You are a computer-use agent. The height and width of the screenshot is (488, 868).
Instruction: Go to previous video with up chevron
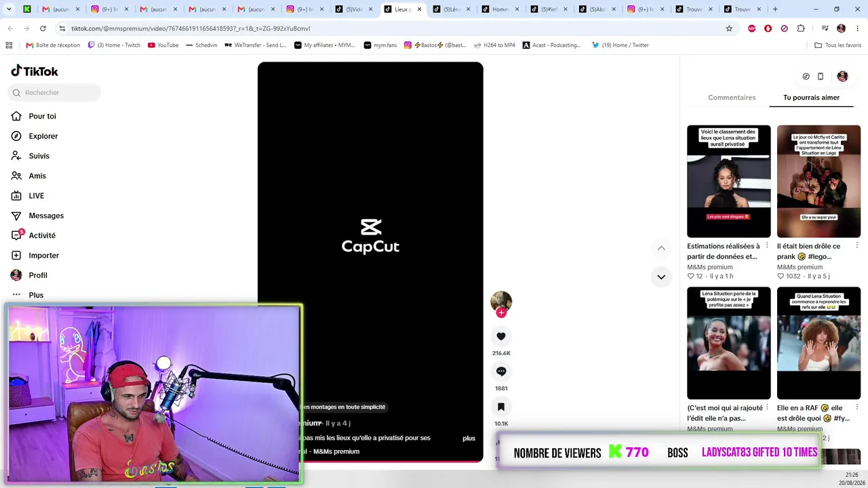pyautogui.click(x=661, y=248)
